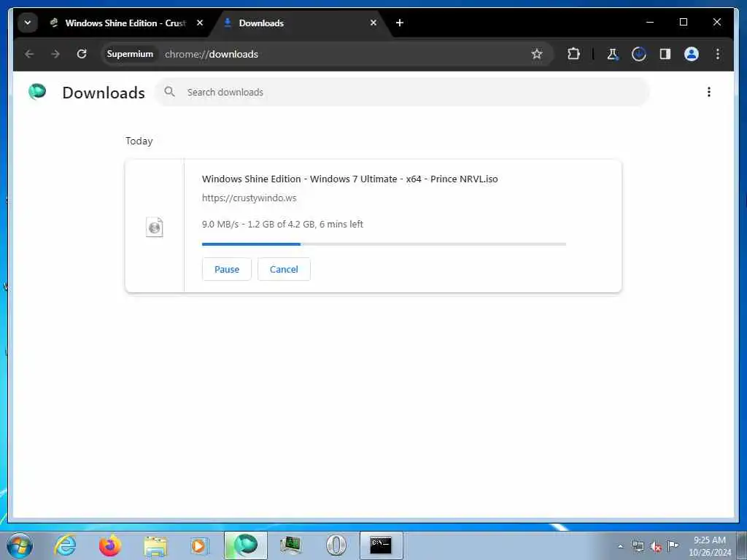Open a new tab with plus button
Screen dimensions: 747x560
pos(400,23)
